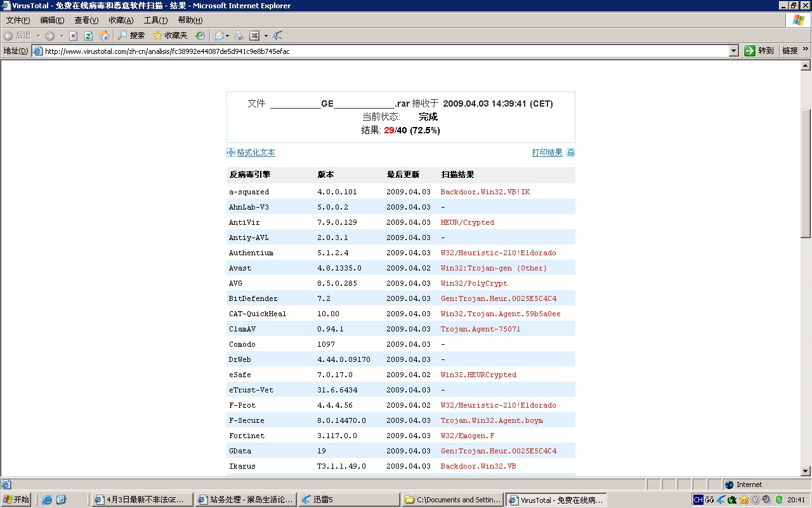812x508 pixels.
Task: Open the Tools (工具) menu
Action: [155, 20]
